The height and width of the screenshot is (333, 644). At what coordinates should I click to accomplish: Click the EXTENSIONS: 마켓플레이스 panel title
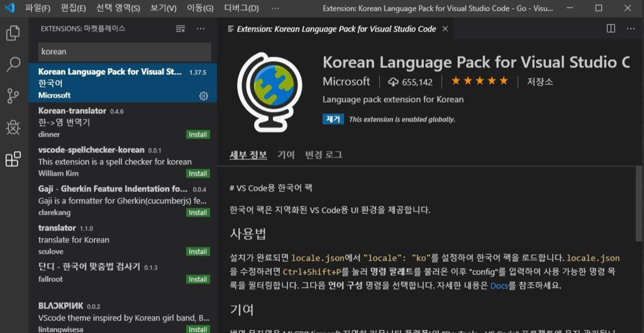click(x=83, y=29)
